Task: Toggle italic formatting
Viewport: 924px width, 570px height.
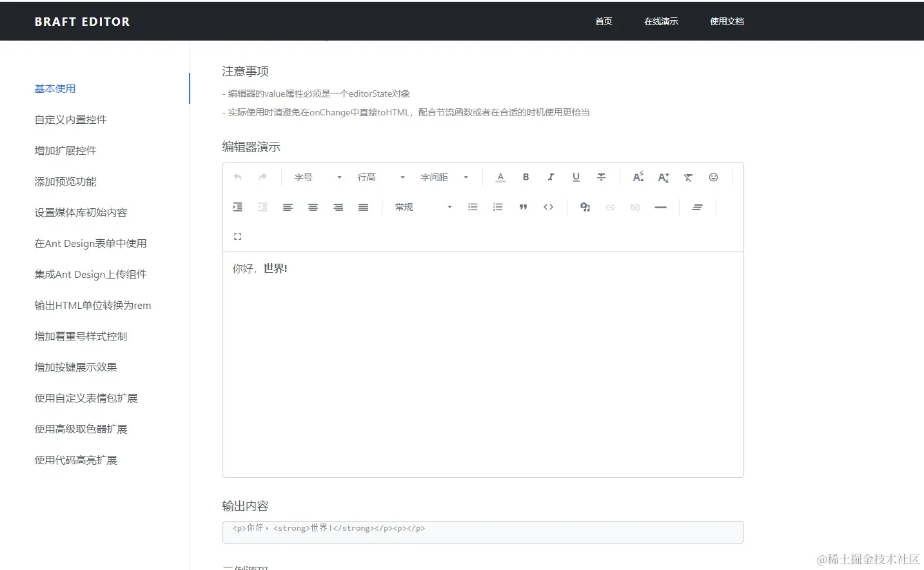Action: pos(551,177)
